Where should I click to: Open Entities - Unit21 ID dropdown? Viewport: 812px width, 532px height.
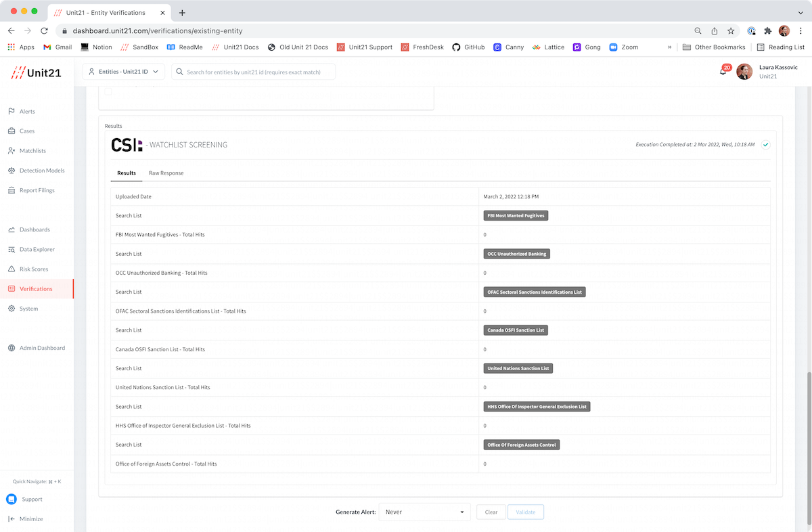click(x=123, y=72)
